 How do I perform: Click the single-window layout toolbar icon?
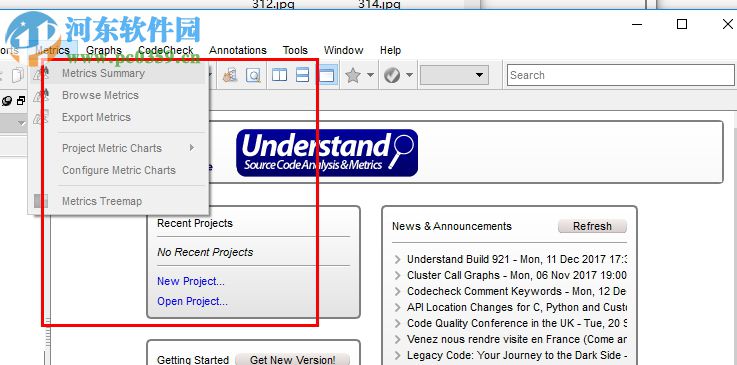tap(327, 75)
